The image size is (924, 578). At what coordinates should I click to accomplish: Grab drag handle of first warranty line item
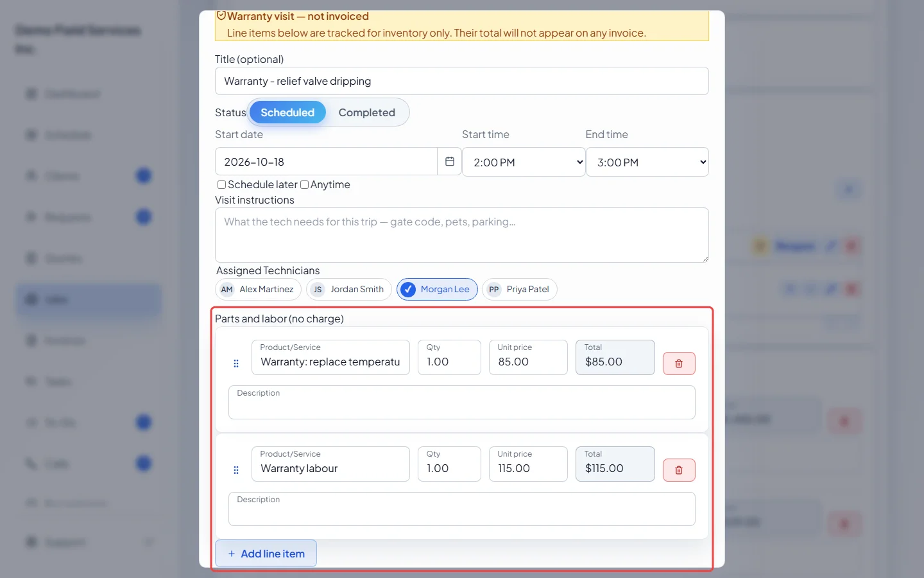[236, 363]
